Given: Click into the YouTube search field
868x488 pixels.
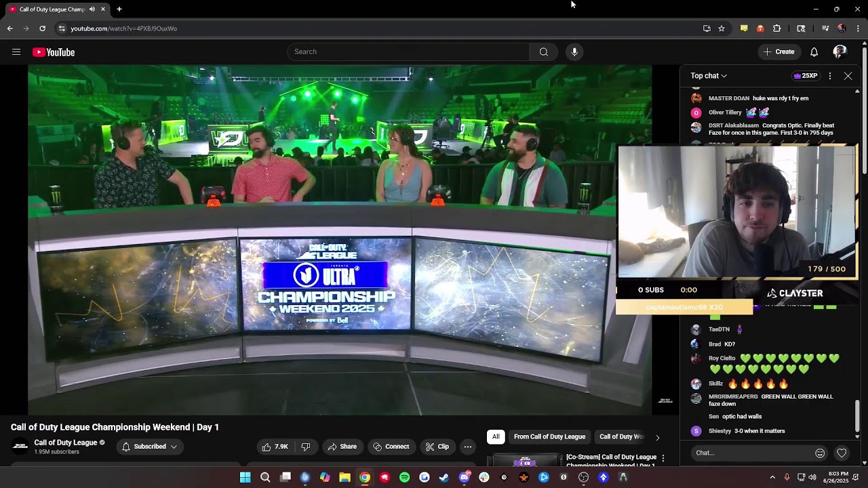Looking at the screenshot, I should point(408,52).
